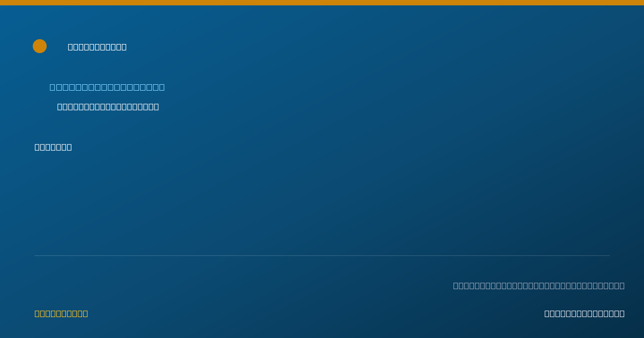
Task: Click the short white label above the divider
Action: pos(53,147)
